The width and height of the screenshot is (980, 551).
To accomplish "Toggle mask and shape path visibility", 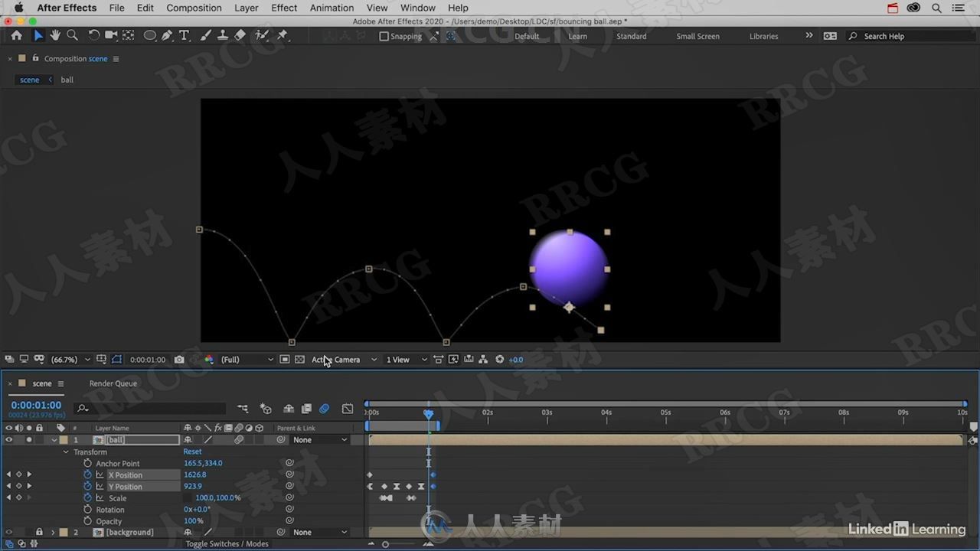I will (116, 360).
